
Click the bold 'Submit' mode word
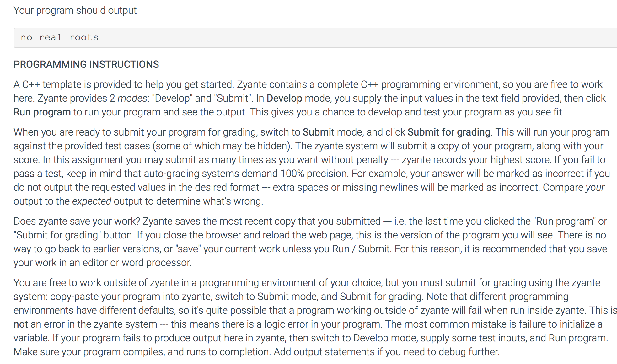[x=318, y=132]
